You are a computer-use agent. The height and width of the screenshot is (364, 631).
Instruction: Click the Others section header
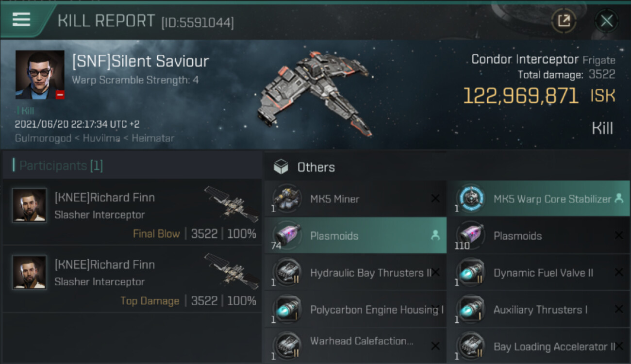316,167
